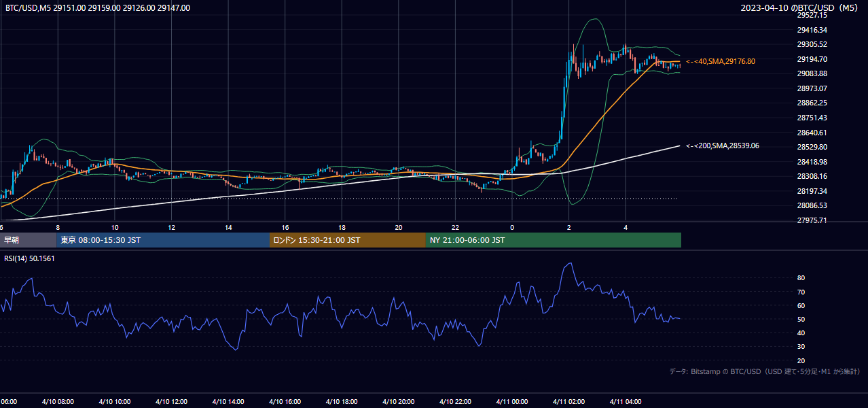Click hour tick 0 under price chart
This screenshot has height=408, width=868.
(512, 228)
